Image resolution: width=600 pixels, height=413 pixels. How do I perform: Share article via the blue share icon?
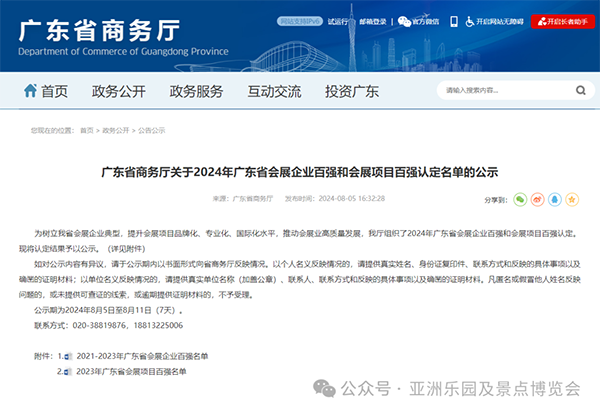tap(555, 199)
